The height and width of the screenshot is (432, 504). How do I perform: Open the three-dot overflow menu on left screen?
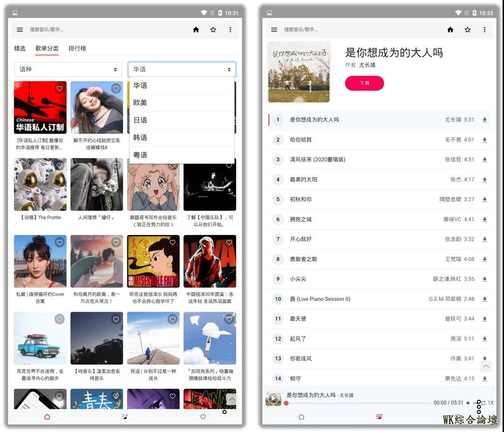point(230,29)
